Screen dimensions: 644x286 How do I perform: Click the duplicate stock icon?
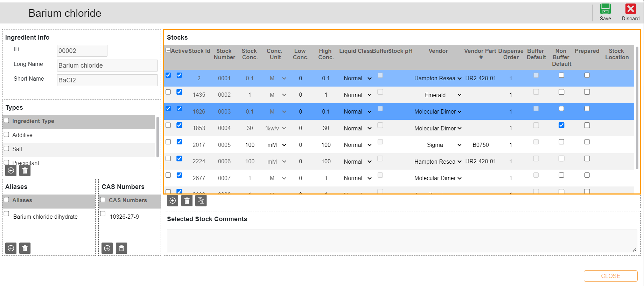pyautogui.click(x=201, y=200)
